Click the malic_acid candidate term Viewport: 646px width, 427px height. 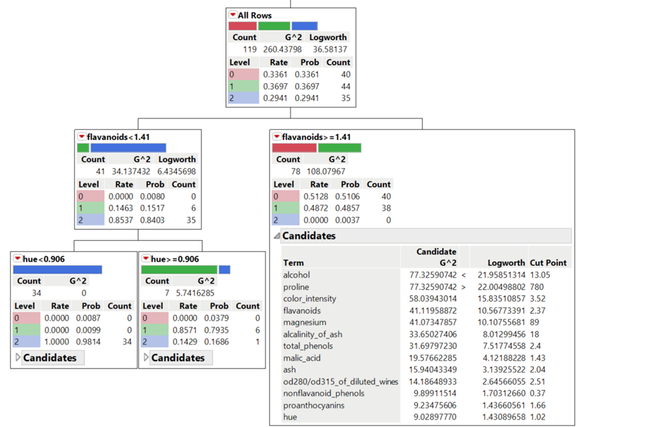(x=302, y=358)
